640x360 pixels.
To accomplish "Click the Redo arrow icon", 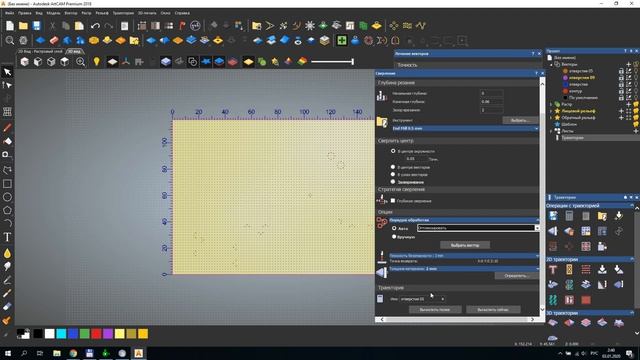I will click(109, 26).
